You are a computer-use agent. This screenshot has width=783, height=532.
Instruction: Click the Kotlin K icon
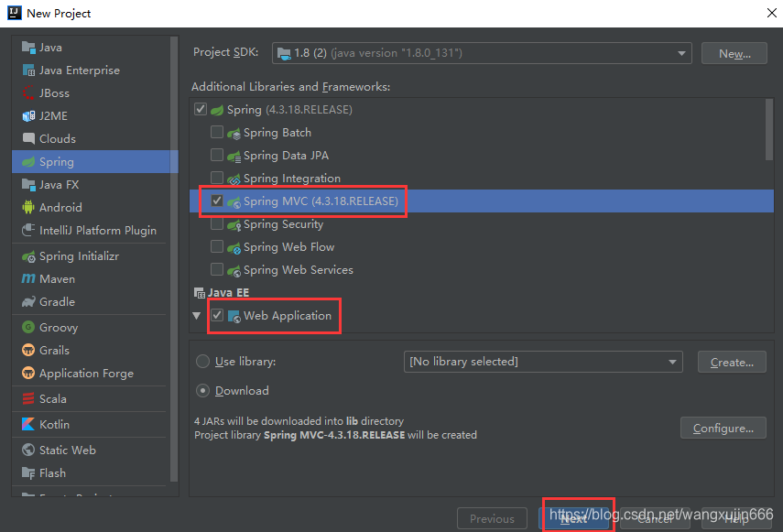click(x=28, y=424)
